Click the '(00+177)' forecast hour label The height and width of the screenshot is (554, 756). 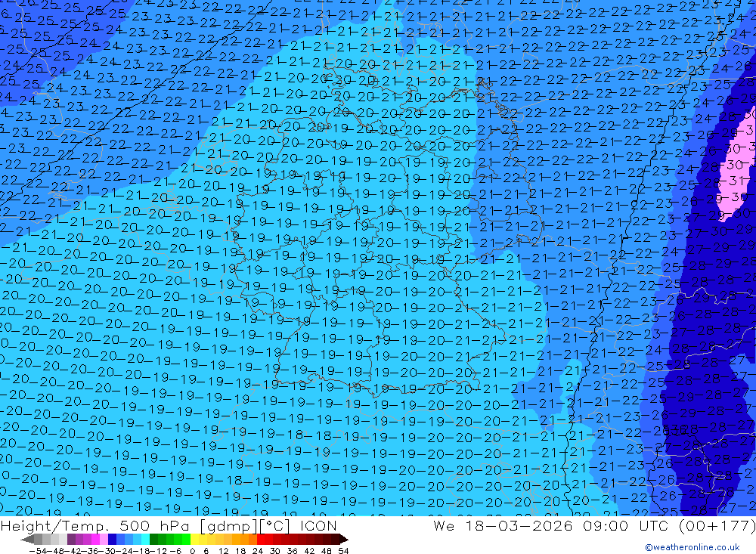point(717,526)
